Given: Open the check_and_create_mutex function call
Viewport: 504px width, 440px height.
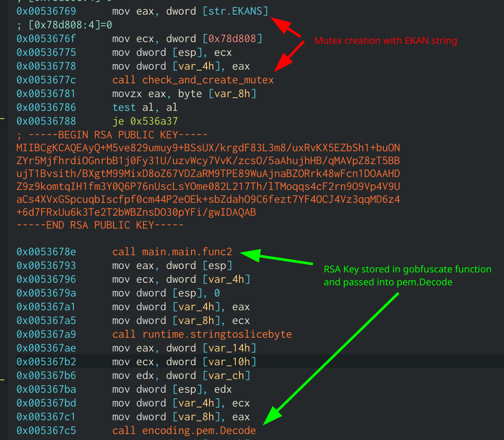Looking at the screenshot, I should (x=208, y=80).
